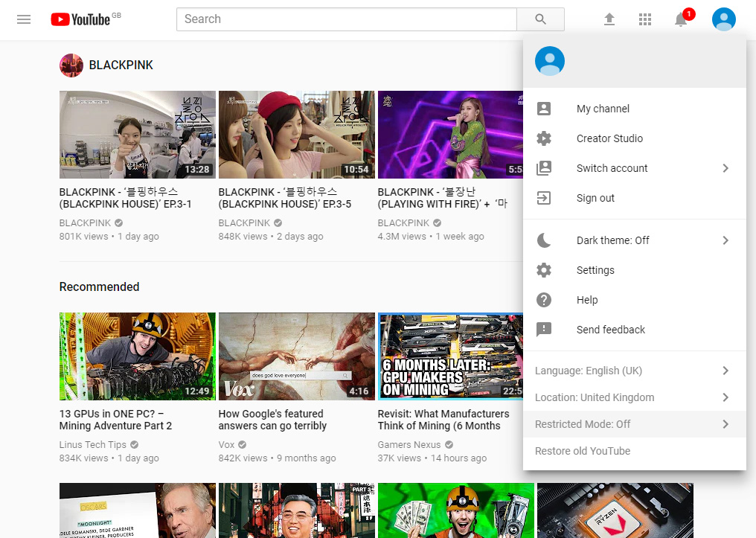Screen dimensions: 756x538
Task: Open Vox channel name link
Action: pyautogui.click(x=226, y=444)
